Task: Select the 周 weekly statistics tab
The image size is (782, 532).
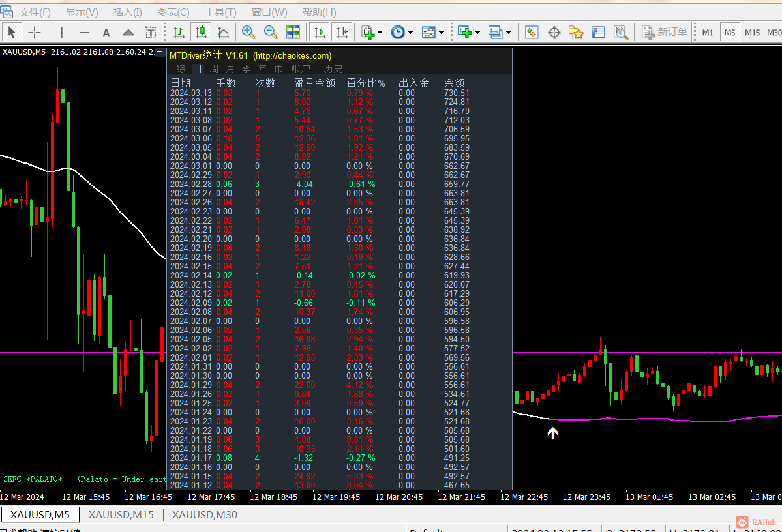Action: click(214, 69)
